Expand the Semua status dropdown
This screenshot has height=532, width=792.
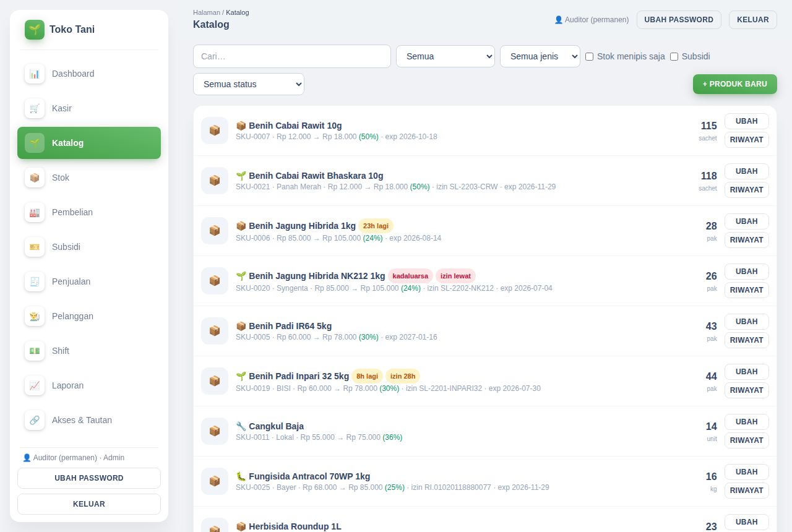coord(249,84)
